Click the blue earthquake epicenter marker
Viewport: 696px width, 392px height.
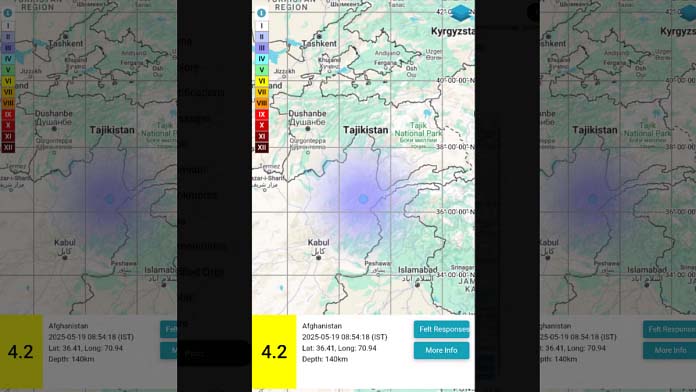click(363, 199)
